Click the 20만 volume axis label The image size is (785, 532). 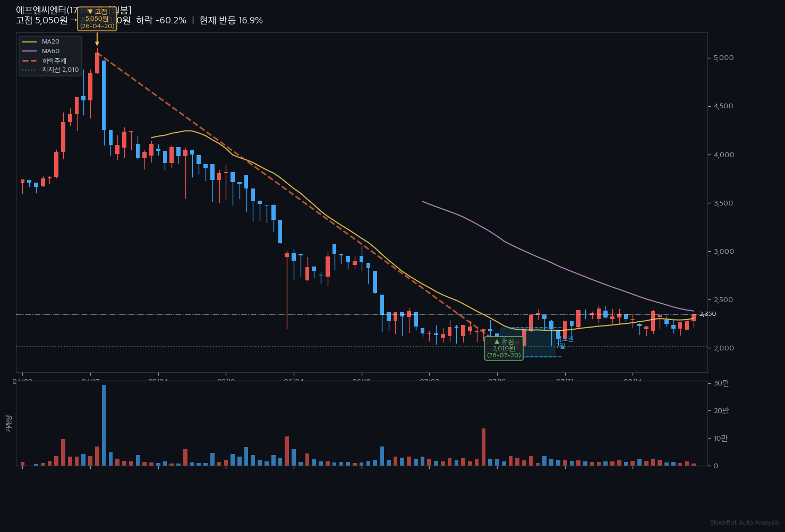tap(721, 410)
